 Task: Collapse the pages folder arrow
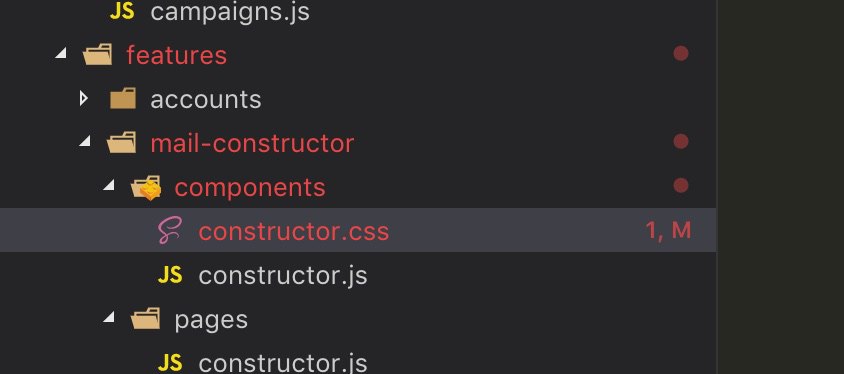[x=109, y=316]
